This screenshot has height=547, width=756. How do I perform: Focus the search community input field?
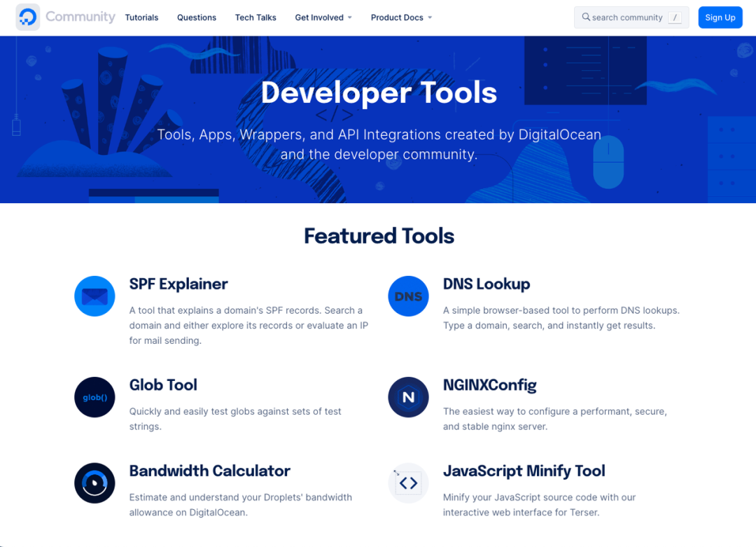click(627, 18)
